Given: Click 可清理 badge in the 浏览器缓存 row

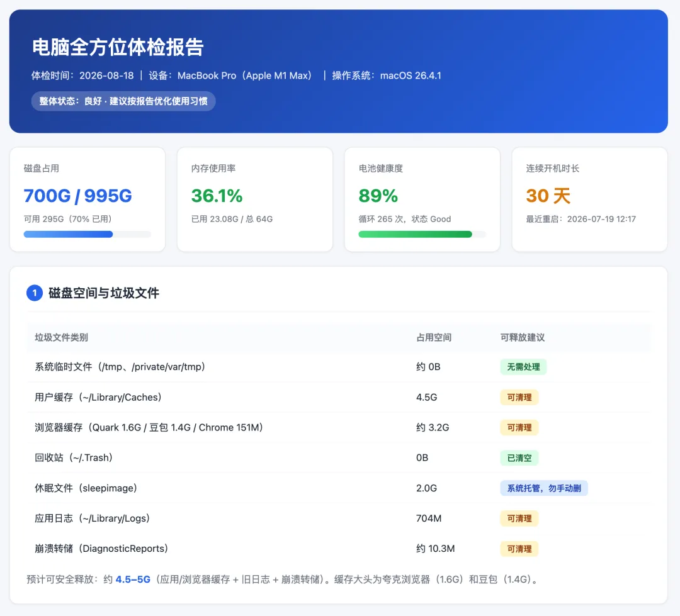Looking at the screenshot, I should tap(519, 427).
